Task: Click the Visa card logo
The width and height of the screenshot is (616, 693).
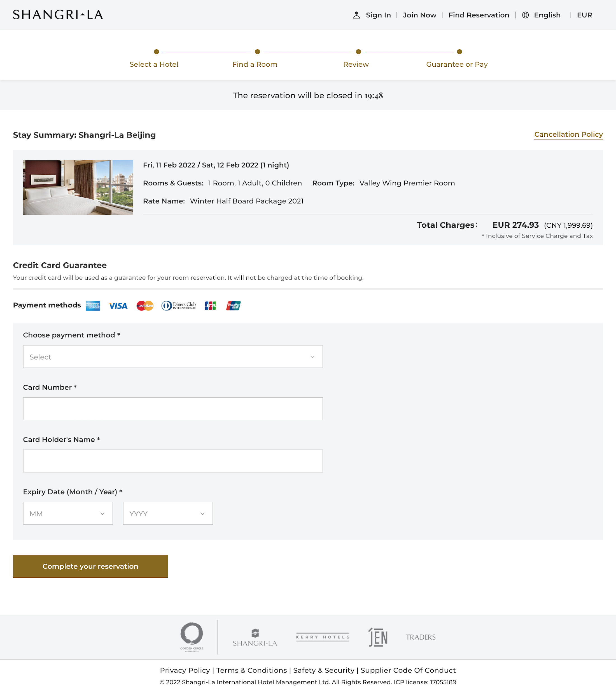Action: (118, 306)
